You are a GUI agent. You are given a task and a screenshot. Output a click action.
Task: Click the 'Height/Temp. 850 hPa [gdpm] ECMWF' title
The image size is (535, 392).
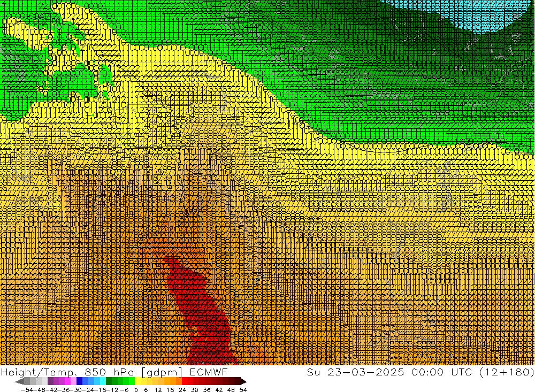pyautogui.click(x=114, y=372)
